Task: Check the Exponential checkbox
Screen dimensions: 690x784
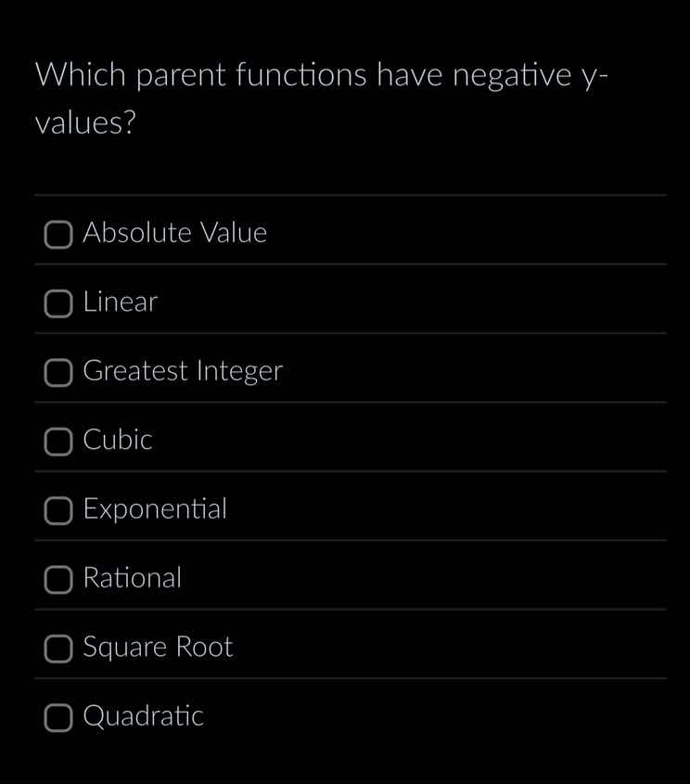Action: click(x=57, y=510)
